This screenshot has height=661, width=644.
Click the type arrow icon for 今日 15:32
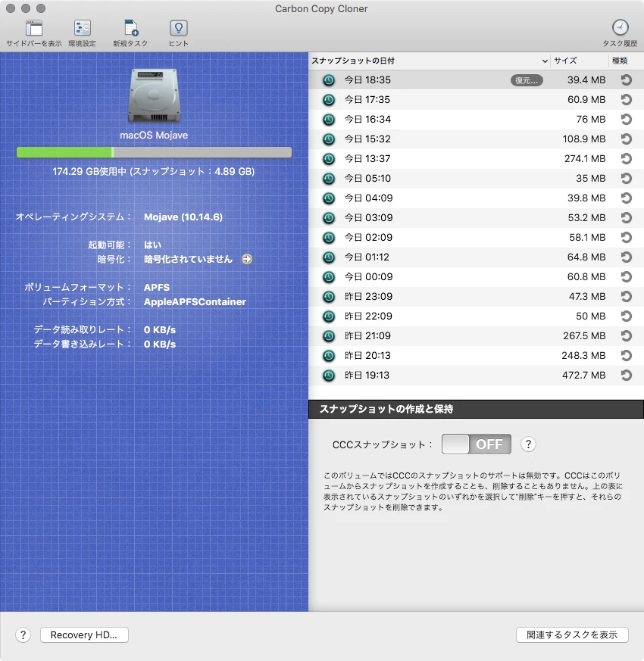627,139
